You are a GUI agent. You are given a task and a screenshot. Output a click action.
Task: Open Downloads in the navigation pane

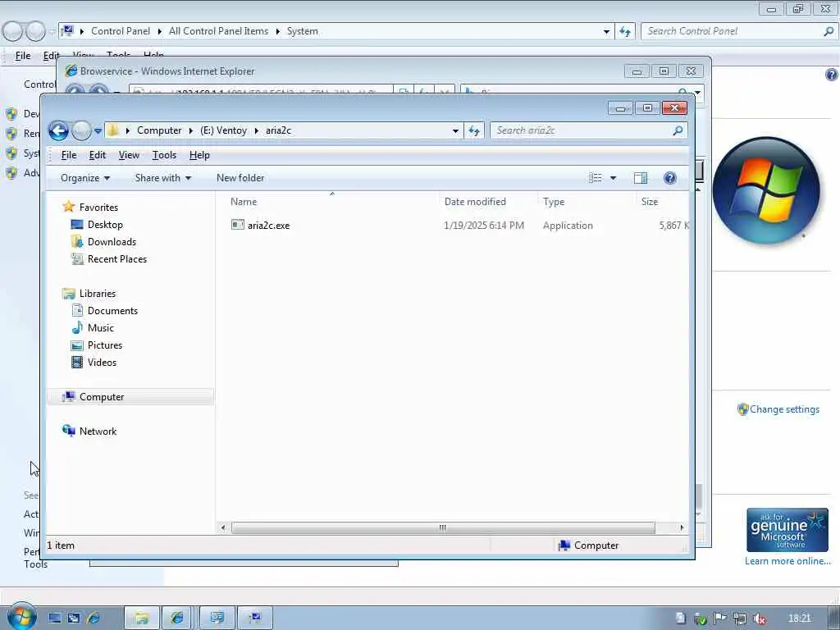pyautogui.click(x=112, y=242)
